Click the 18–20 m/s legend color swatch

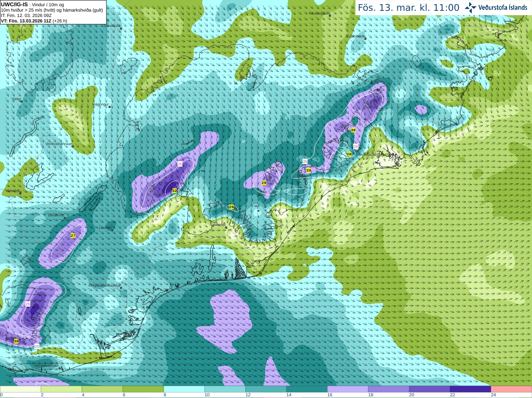(389, 389)
